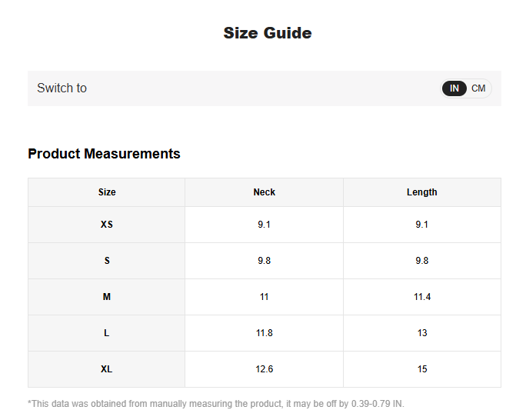Click the Size column header
This screenshot has width=526, height=420.
coord(107,192)
